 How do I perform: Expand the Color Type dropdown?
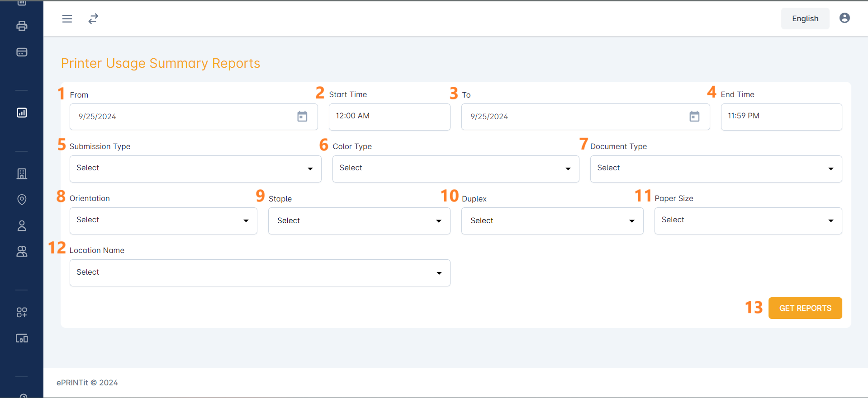(x=455, y=169)
